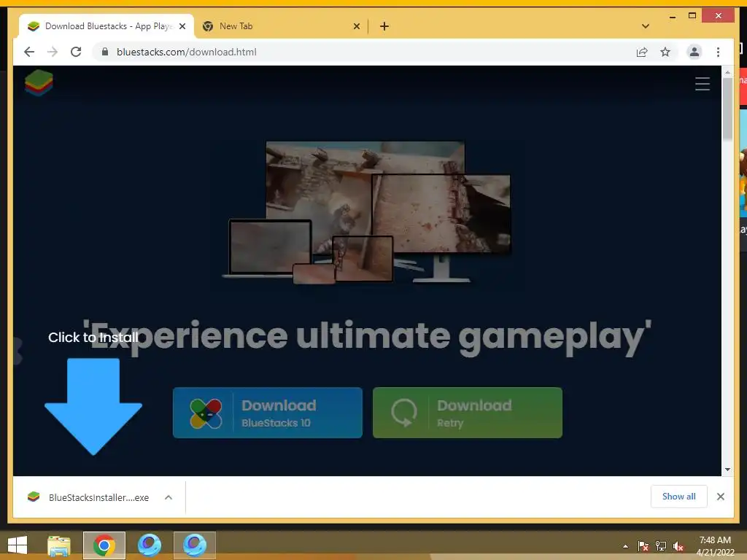Select the Download Bluestacks tab
Image resolution: width=747 pixels, height=560 pixels.
coord(107,26)
